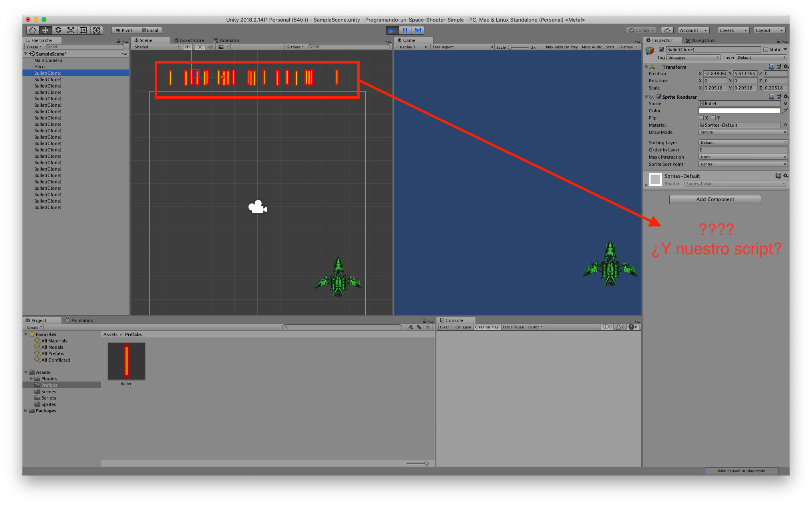Screen dimensions: 812x505
Task: Select the Rotate tool
Action: 58,30
